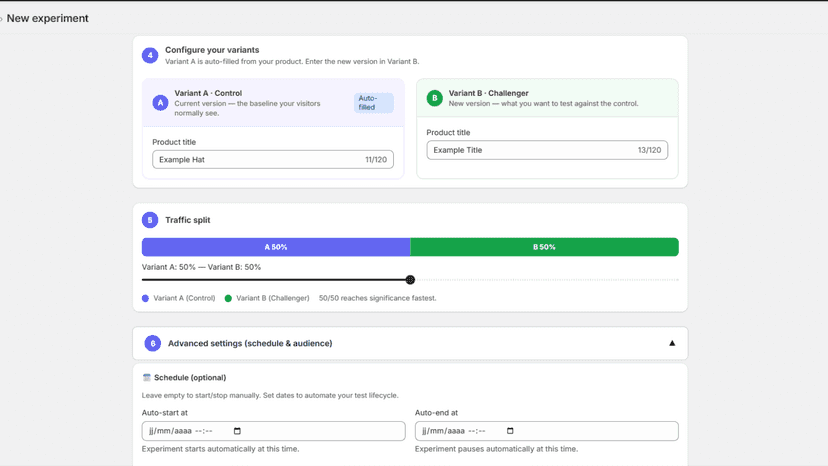Screen dimensions: 828x466
Task: Open the Auto-end date picker icon
Action: (510, 431)
